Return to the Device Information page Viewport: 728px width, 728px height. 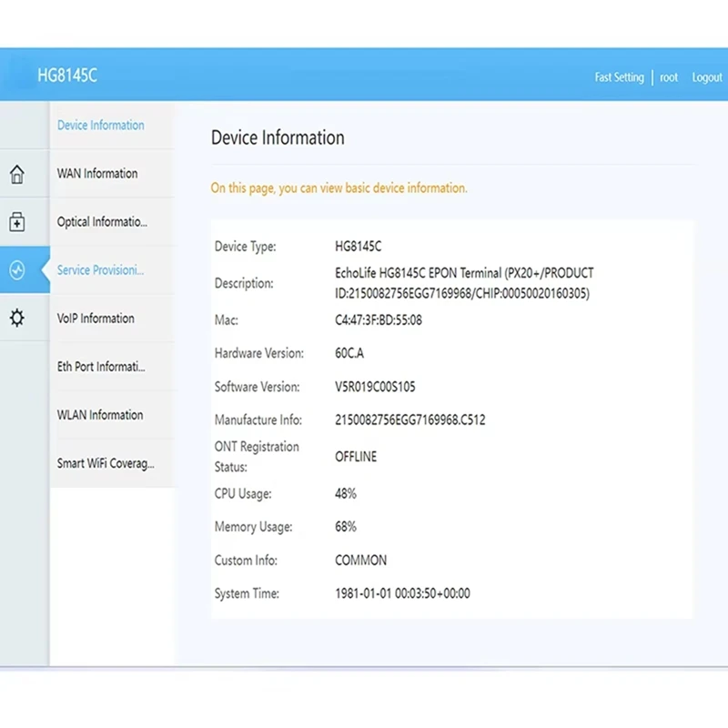pyautogui.click(x=100, y=125)
